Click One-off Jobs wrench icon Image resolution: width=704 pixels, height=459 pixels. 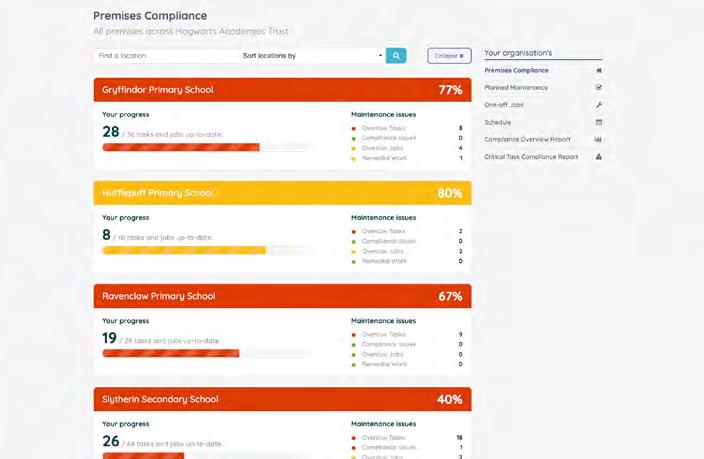598,105
